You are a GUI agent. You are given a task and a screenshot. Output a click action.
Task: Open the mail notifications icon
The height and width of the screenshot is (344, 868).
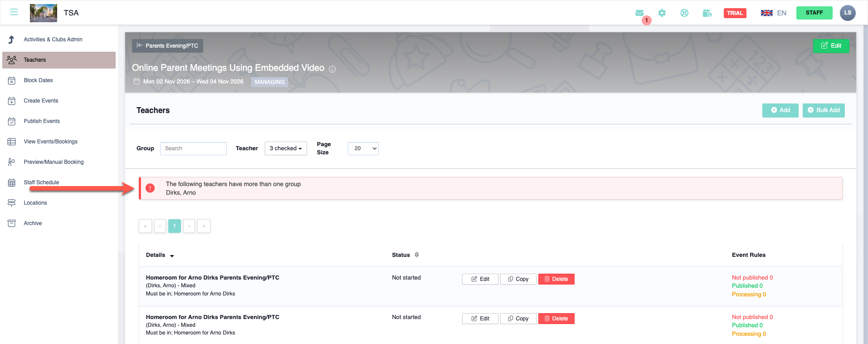click(639, 13)
